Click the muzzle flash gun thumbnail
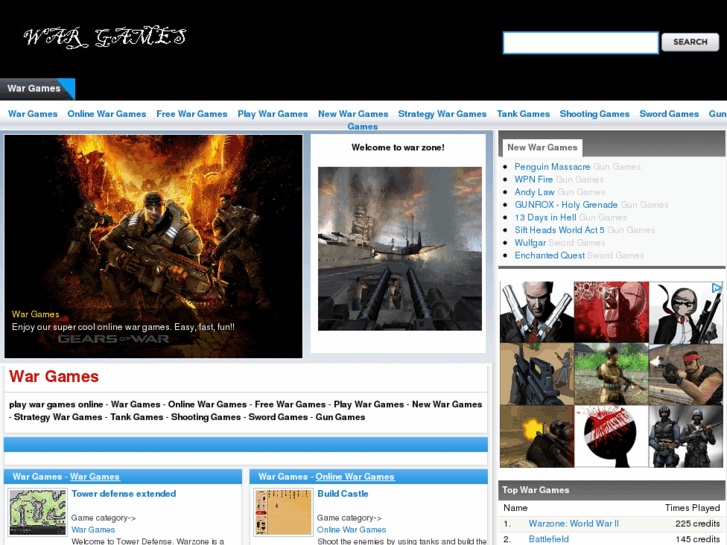 537,436
